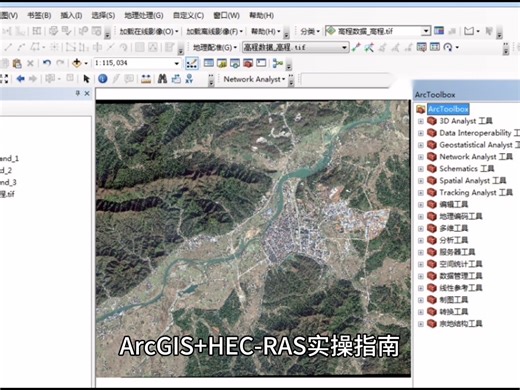Click the Add Data icon

click(x=77, y=63)
